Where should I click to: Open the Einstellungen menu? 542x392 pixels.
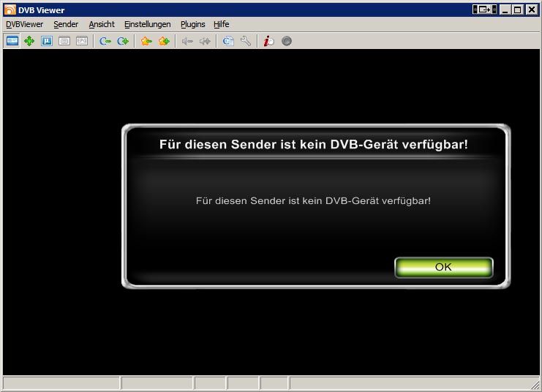tap(148, 24)
